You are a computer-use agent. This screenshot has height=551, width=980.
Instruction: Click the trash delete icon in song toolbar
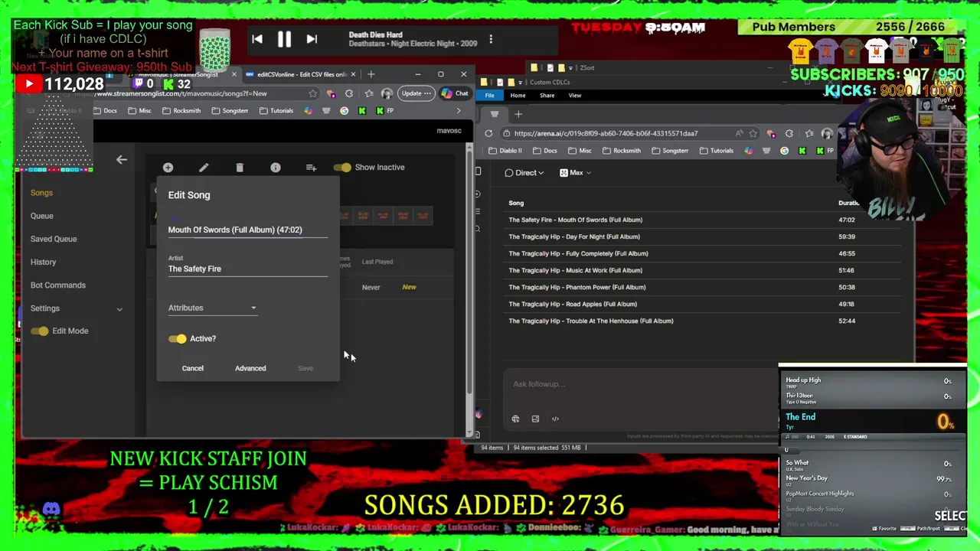[x=240, y=168]
